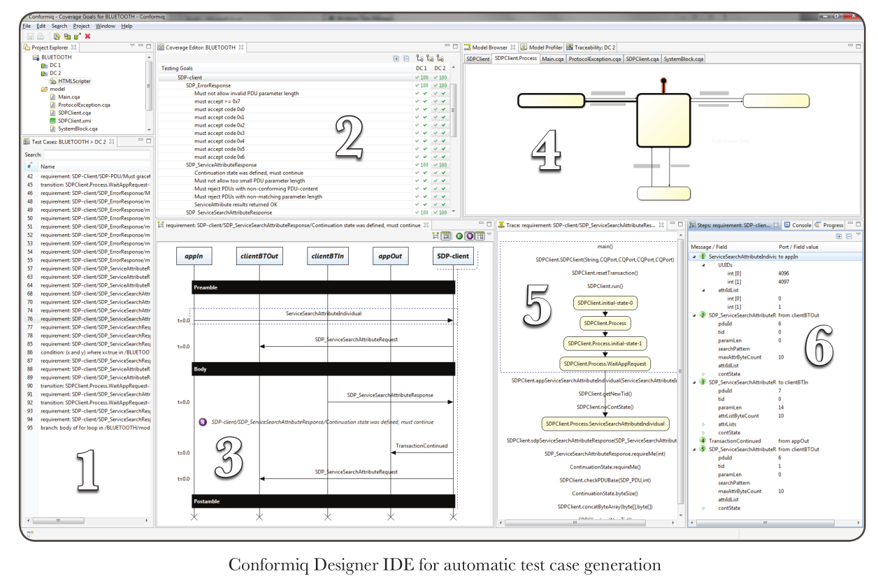The image size is (878, 588).
Task: Collapse step 1 ServiceSearchAttributeIndividual in Steps
Action: tap(694, 257)
